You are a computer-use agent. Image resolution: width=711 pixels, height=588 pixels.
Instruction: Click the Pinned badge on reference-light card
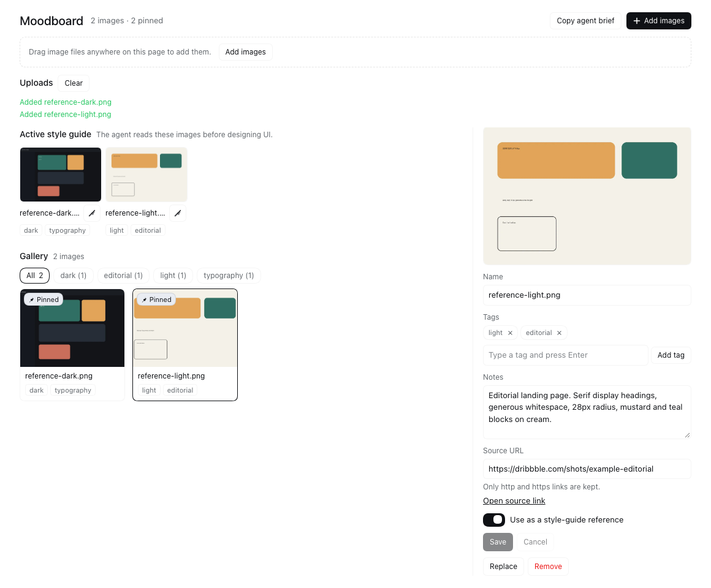coord(156,300)
